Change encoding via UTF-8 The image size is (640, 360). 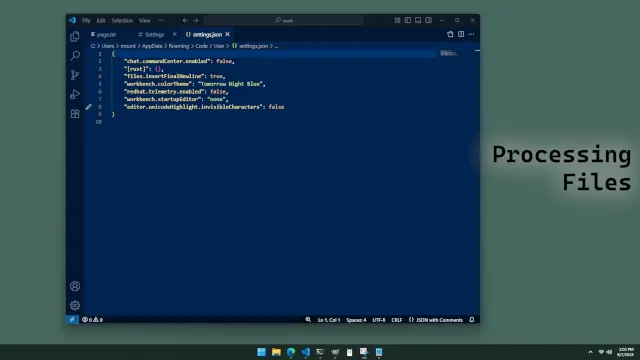[x=379, y=320]
